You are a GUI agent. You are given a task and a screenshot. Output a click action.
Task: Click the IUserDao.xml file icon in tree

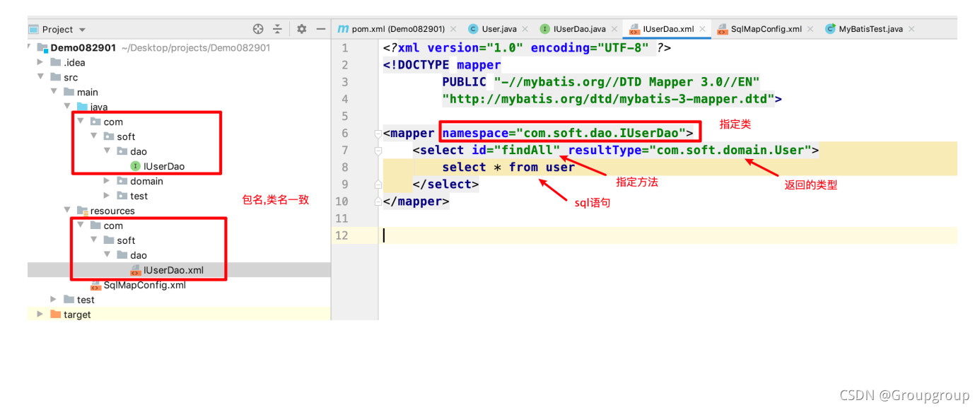coord(136,270)
